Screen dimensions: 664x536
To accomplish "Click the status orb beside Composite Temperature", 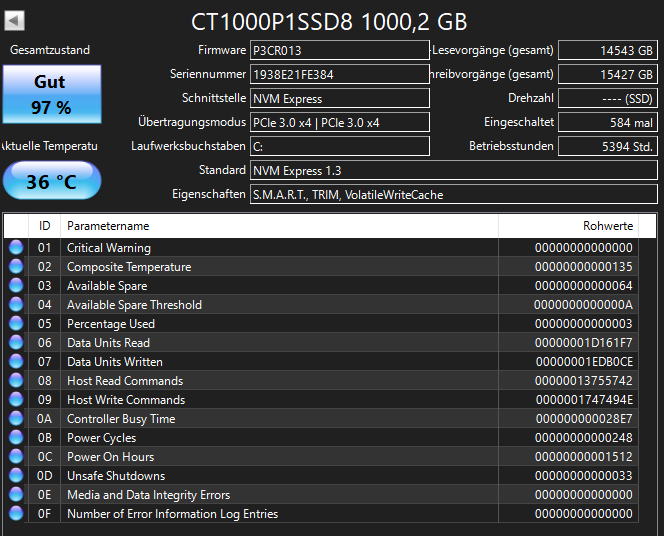I will [16, 266].
